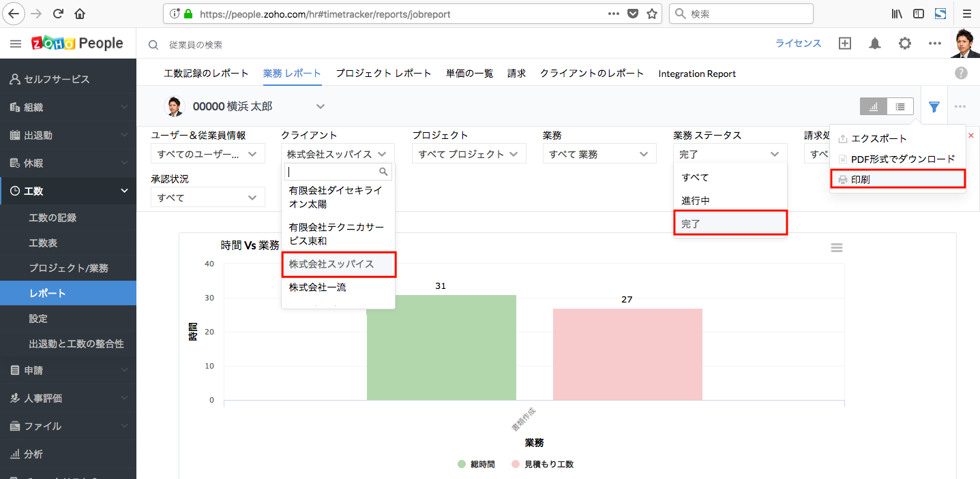Choose 株式会社スッパイス in client list

[338, 264]
